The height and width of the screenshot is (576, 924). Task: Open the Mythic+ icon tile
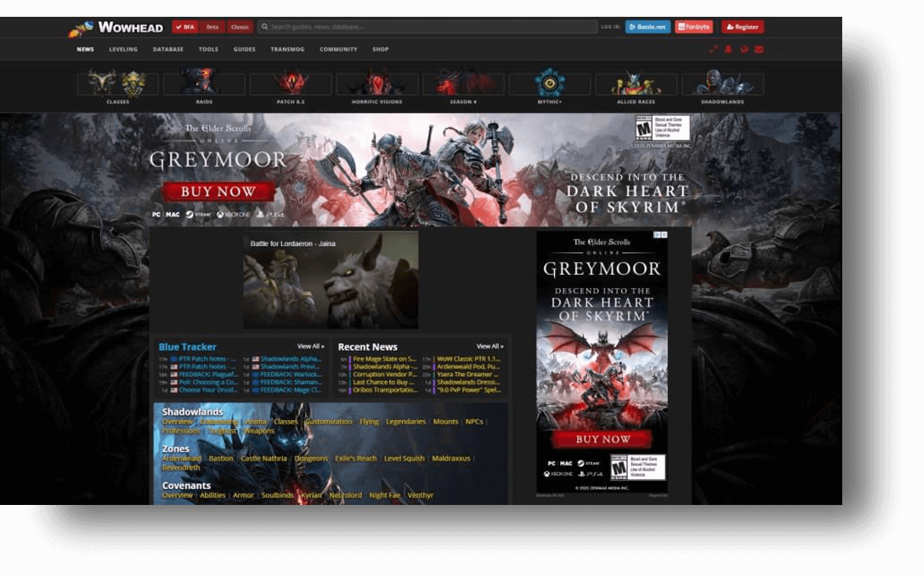click(550, 86)
